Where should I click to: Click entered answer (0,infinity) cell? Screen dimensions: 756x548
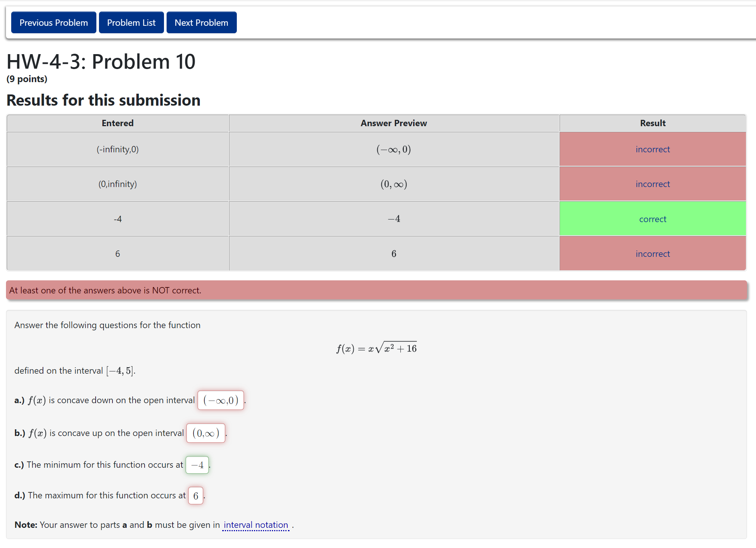118,184
